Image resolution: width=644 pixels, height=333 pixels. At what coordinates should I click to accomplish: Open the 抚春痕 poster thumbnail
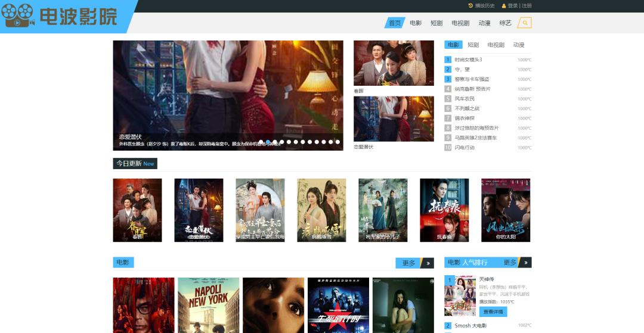(444, 210)
